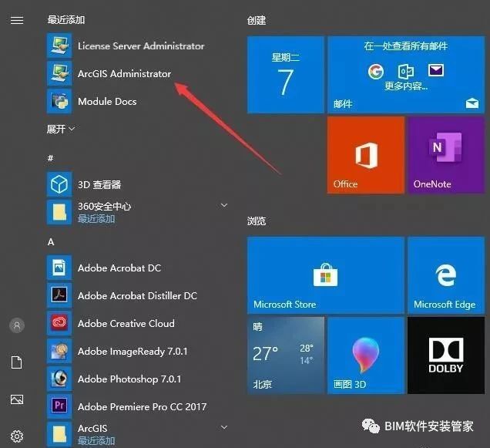490x448 pixels.
Task: Open the Microsoft Edge tile
Action: (x=446, y=275)
